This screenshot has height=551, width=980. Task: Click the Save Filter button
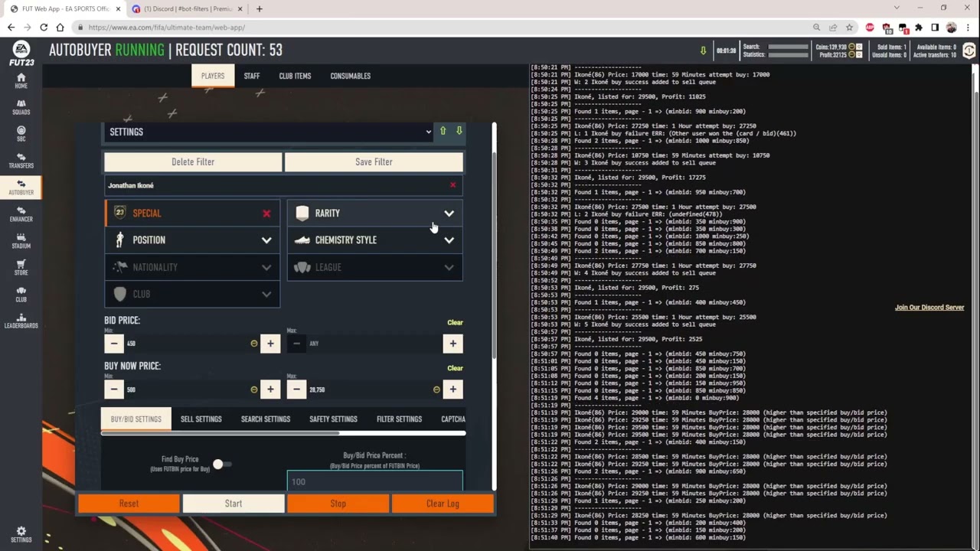click(374, 162)
